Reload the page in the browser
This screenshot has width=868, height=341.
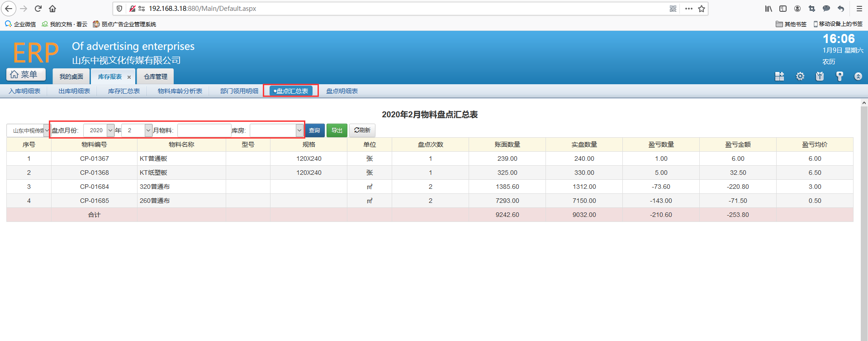coord(38,9)
